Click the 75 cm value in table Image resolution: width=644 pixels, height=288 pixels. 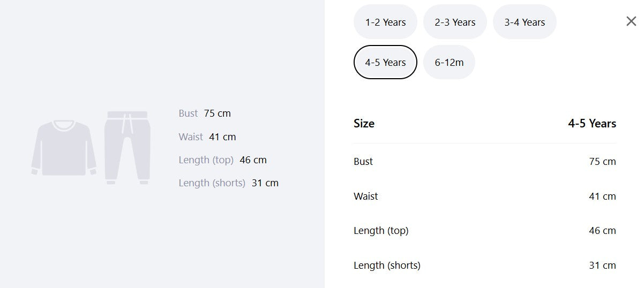[x=602, y=161]
